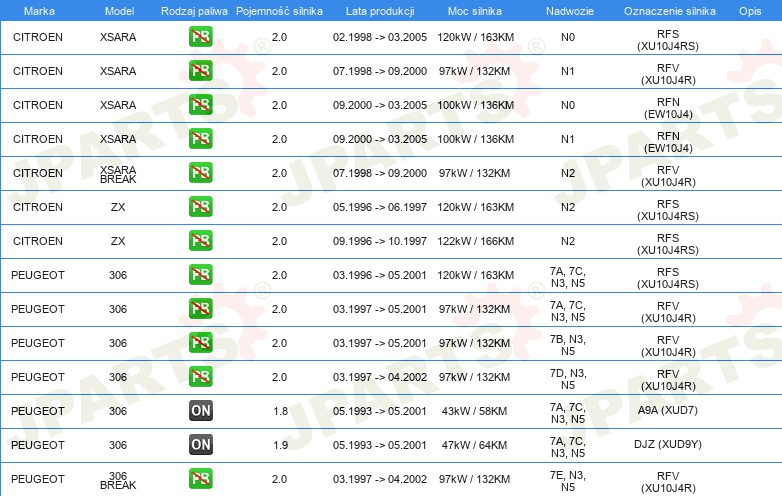Select the date range 05.1996 -> 06.1997
Image resolution: width=782 pixels, height=496 pixels.
pos(380,207)
